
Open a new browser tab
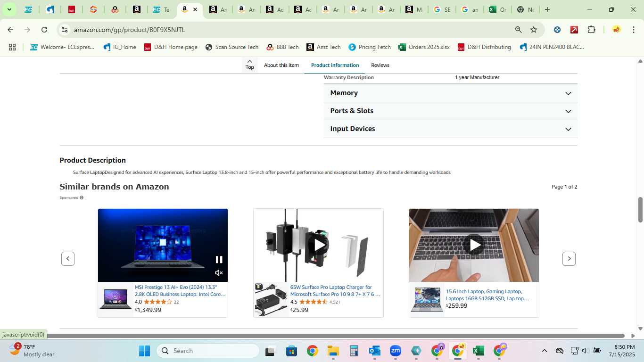(547, 9)
